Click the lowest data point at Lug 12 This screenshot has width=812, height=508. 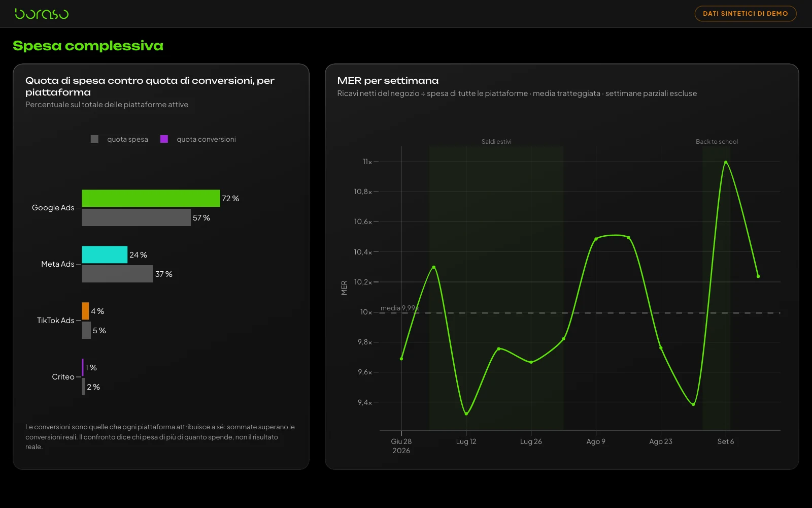tap(466, 414)
